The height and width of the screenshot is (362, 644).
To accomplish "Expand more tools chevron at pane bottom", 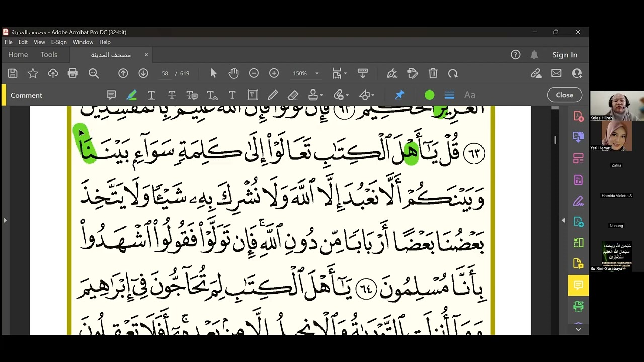I will (578, 329).
